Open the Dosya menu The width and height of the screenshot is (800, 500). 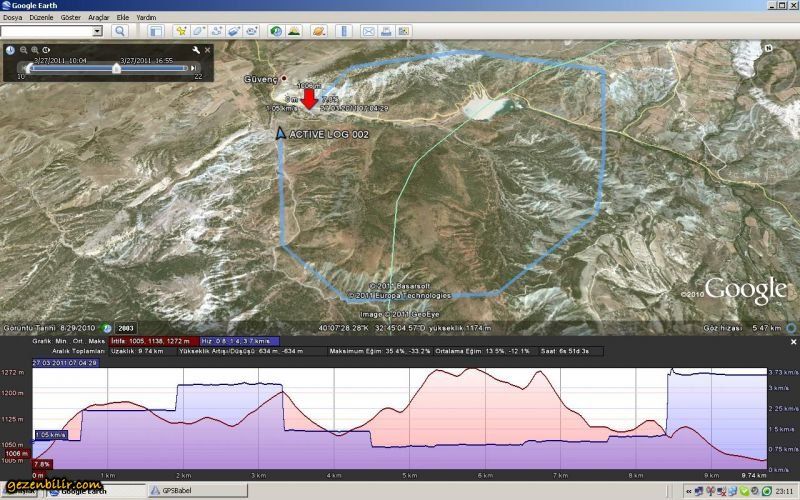click(13, 17)
